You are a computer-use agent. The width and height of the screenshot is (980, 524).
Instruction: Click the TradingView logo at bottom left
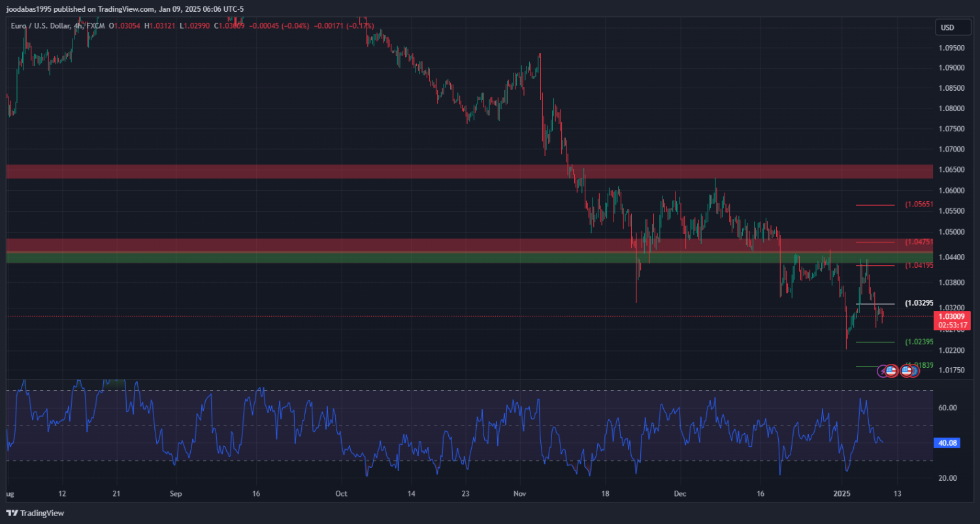(x=35, y=514)
